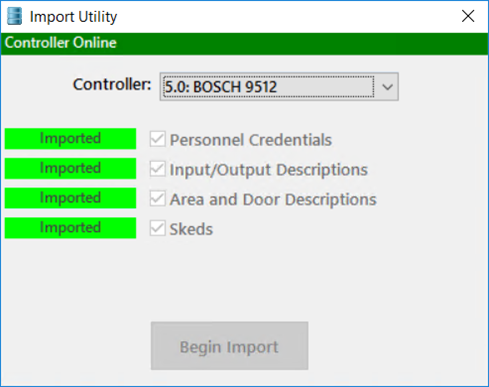489x387 pixels.
Task: Click the Skeds label text
Action: pyautogui.click(x=191, y=229)
